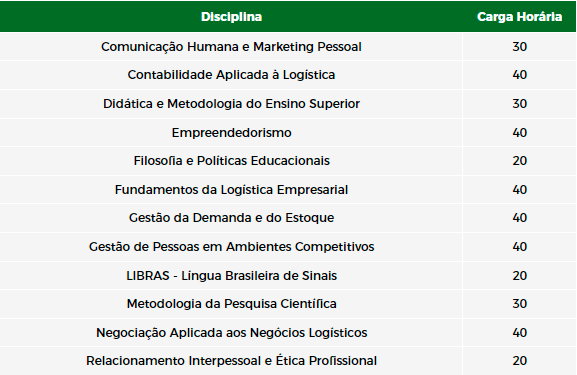577x375 pixels.
Task: Click the Disciplina column header
Action: pos(231,17)
